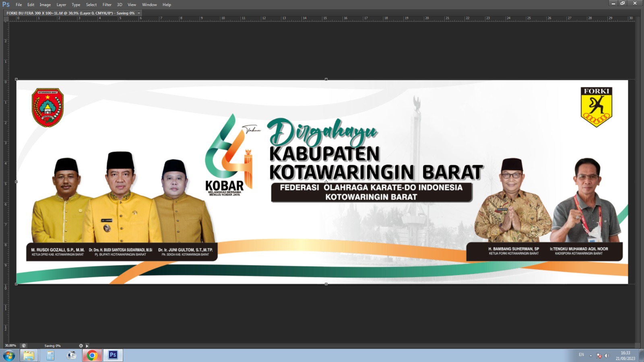The height and width of the screenshot is (362, 644).
Task: Click FEDERASI OLAHRAGA KARATE-DO INDONESIA text
Action: coord(371,187)
